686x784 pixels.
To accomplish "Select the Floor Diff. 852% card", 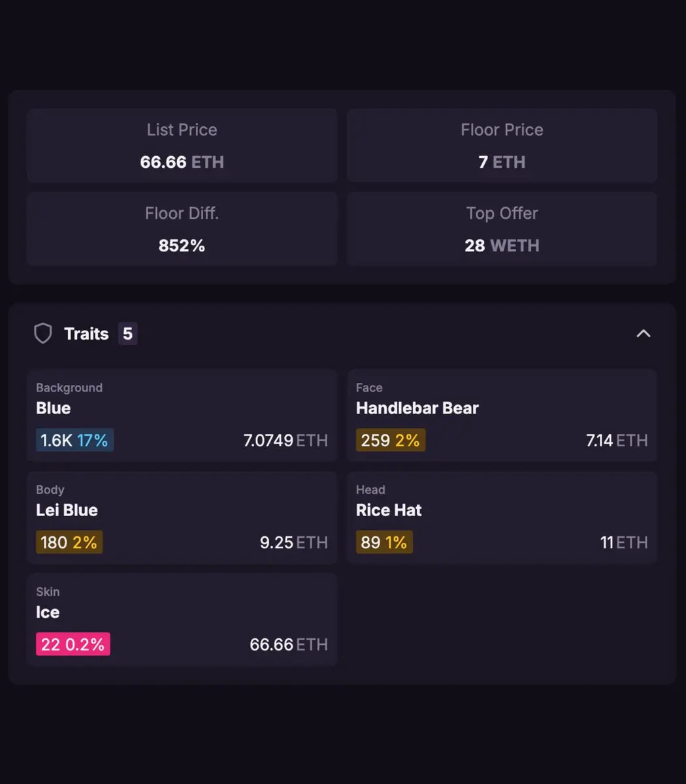I will tap(182, 229).
